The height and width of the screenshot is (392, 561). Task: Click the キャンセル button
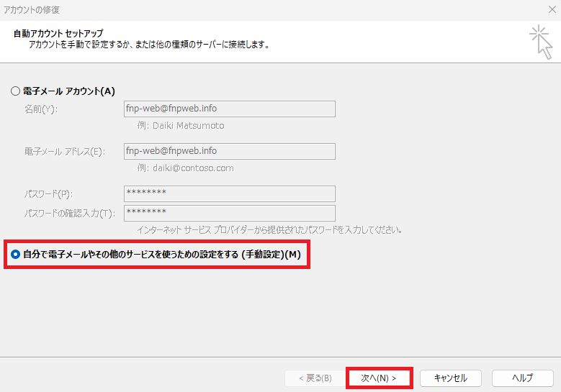[450, 378]
